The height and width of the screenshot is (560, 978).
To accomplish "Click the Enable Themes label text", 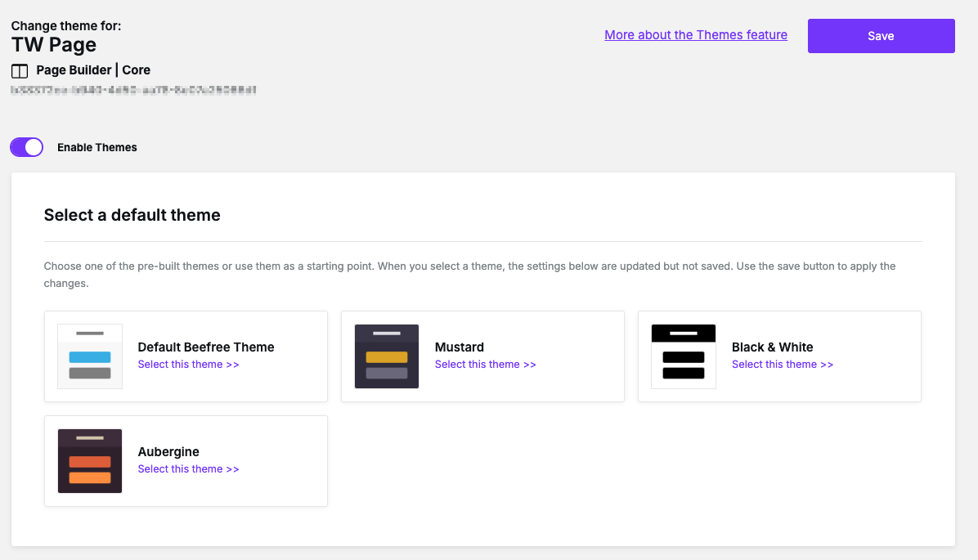I will (x=97, y=148).
